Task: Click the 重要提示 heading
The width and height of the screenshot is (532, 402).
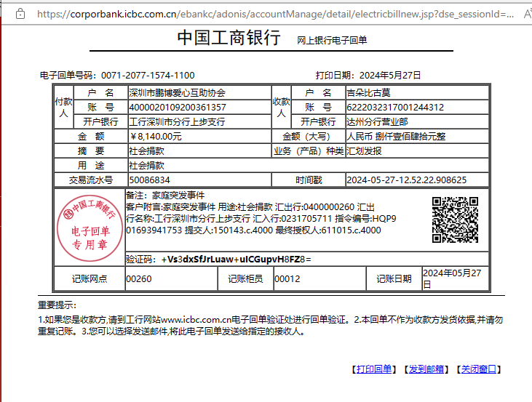Action: [x=57, y=305]
